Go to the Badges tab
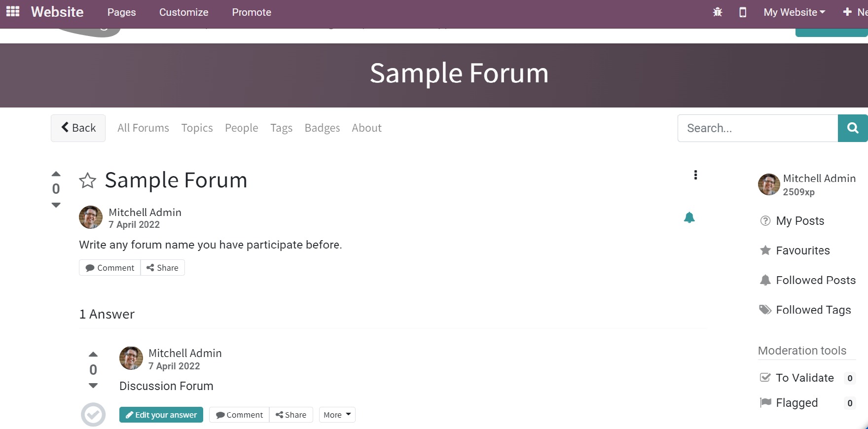 tap(322, 128)
